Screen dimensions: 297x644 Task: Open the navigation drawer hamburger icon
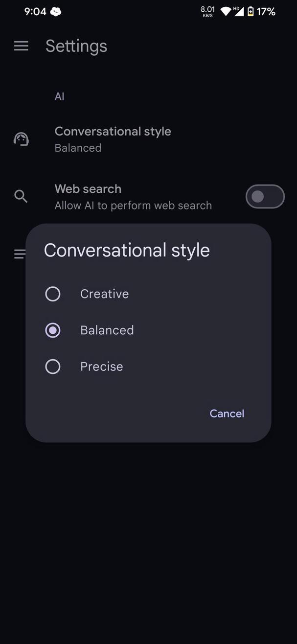click(x=21, y=46)
